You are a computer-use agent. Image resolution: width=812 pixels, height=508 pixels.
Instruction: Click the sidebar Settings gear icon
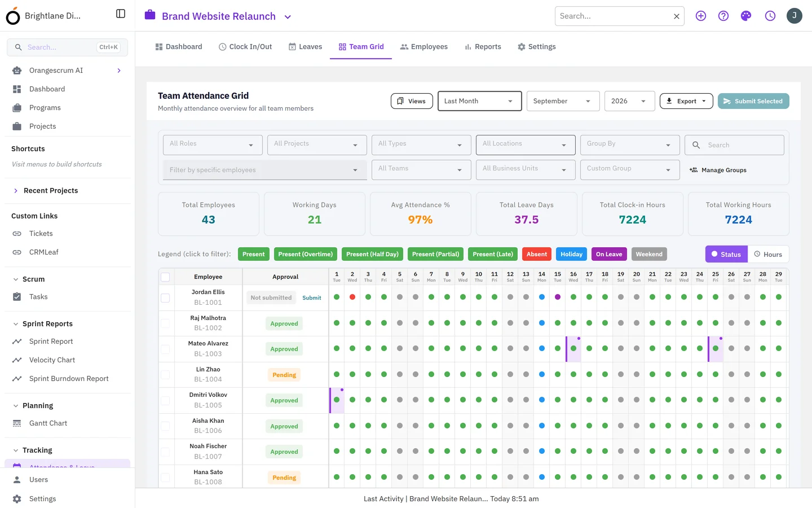[17, 499]
